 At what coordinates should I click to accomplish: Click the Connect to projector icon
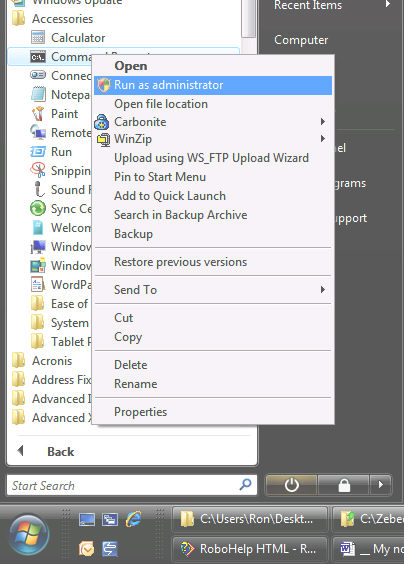(x=38, y=75)
